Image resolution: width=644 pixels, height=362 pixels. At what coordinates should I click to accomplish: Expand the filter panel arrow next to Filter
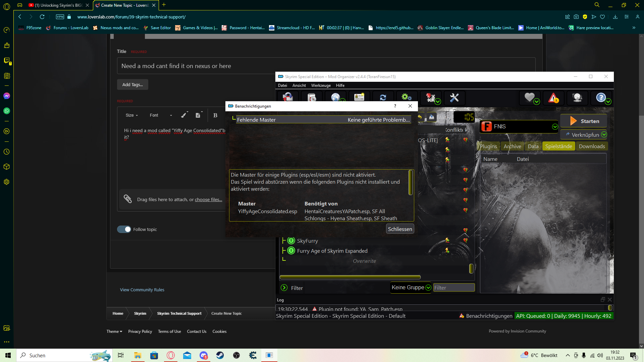point(284,288)
